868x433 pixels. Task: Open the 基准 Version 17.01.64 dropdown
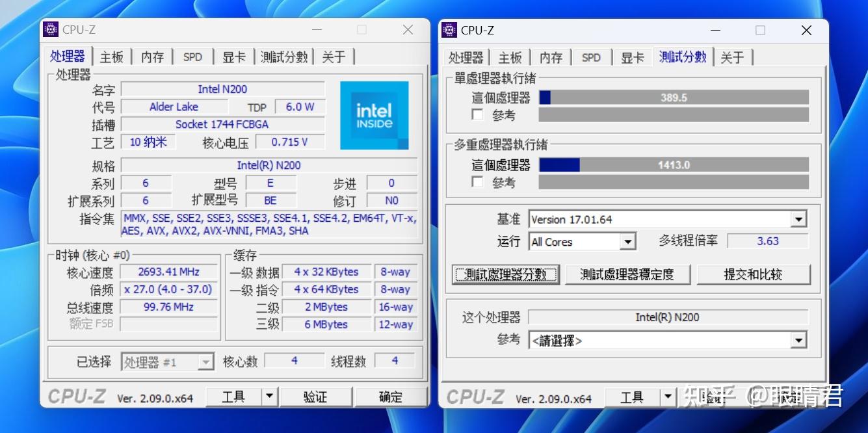coord(798,218)
